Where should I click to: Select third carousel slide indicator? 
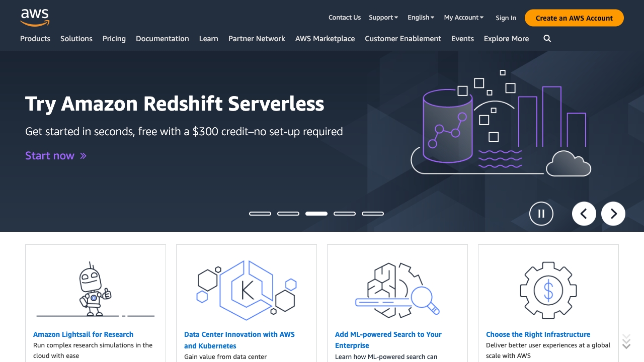[316, 214]
